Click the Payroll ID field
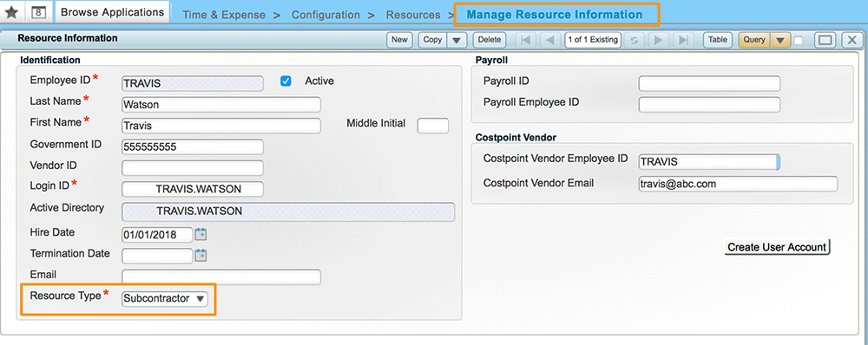868x345 pixels. point(709,83)
